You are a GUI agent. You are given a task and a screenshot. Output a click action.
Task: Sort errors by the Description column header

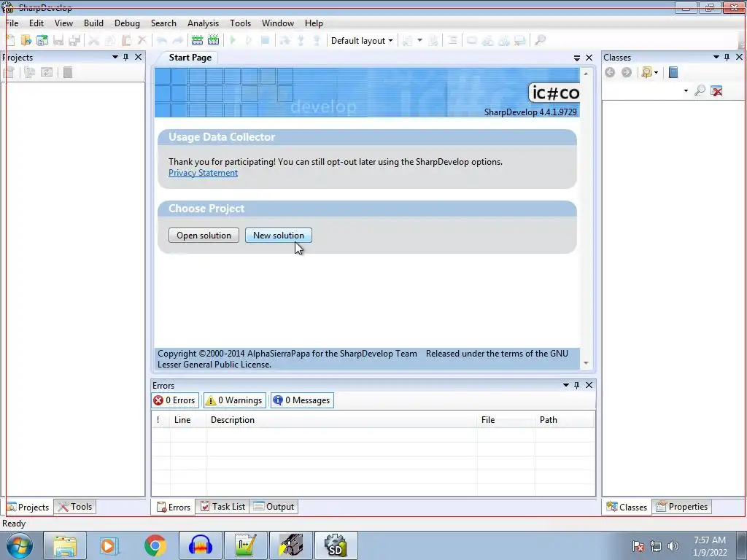(341, 420)
